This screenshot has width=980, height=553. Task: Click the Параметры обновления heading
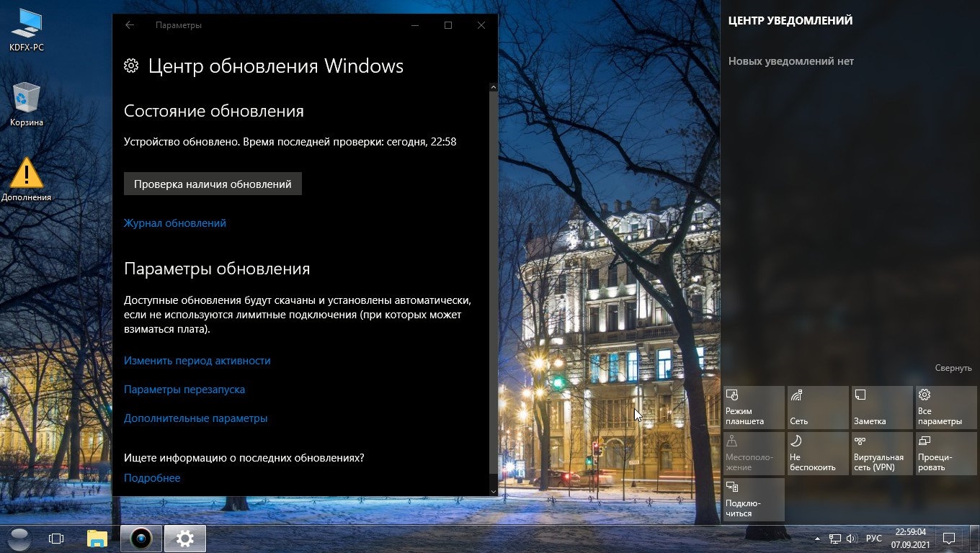pyautogui.click(x=217, y=269)
